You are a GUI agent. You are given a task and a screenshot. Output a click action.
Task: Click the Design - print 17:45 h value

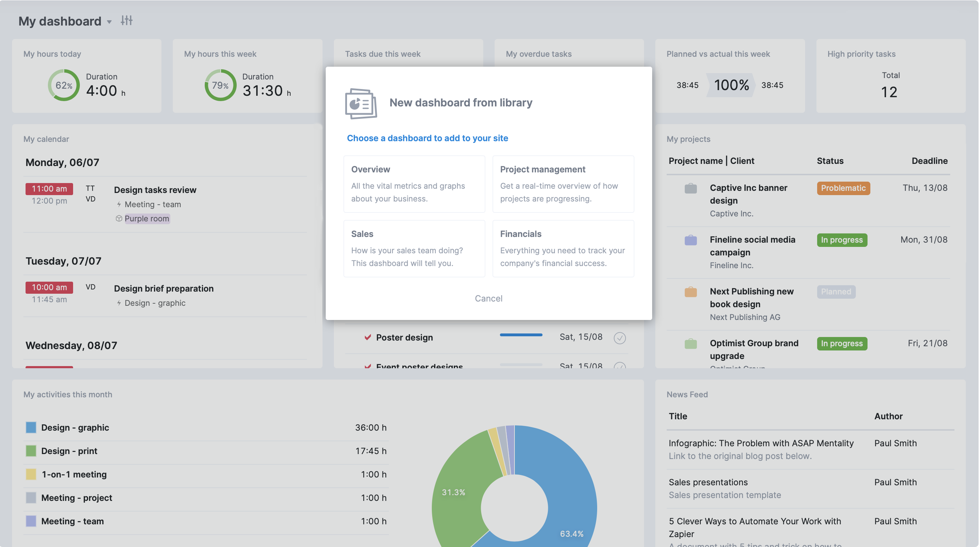370,451
